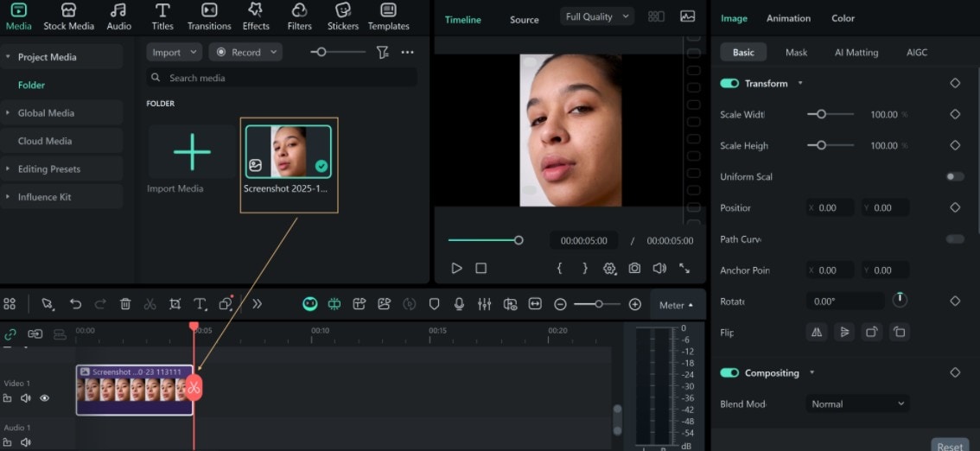Switch to the AIGC sub-tab
Viewport: 980px width, 451px height.
click(x=917, y=53)
